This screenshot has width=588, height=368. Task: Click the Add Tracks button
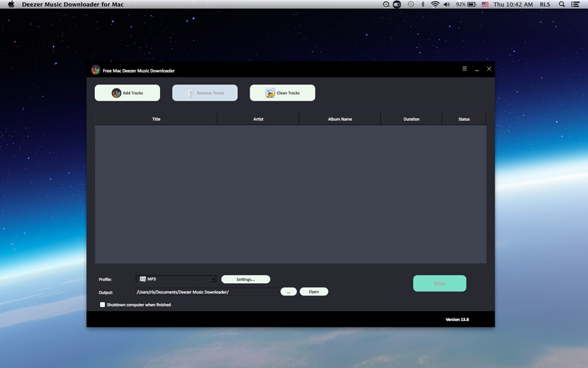(x=127, y=93)
